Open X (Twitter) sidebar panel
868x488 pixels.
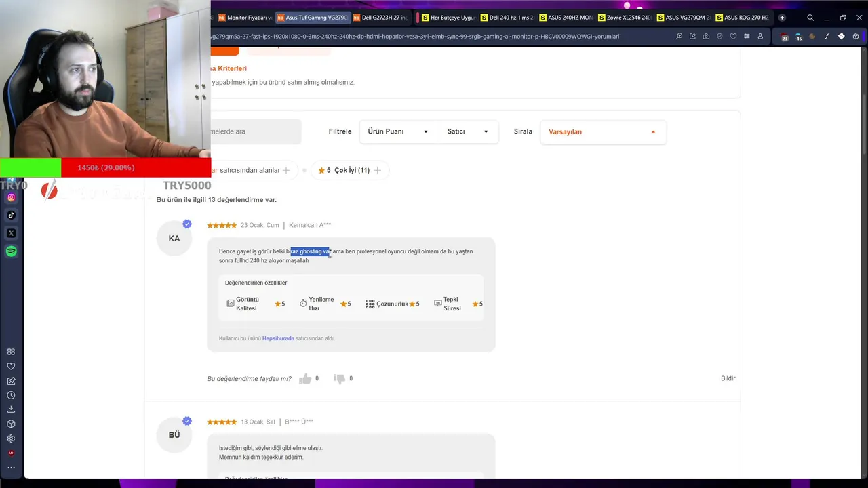[11, 233]
